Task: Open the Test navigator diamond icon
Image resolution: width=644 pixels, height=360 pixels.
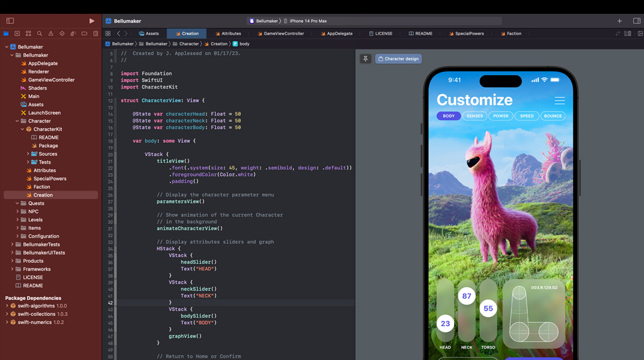Action: 62,33
